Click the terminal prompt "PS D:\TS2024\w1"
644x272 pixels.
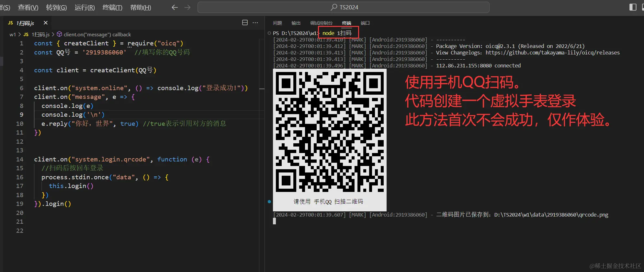click(x=295, y=33)
